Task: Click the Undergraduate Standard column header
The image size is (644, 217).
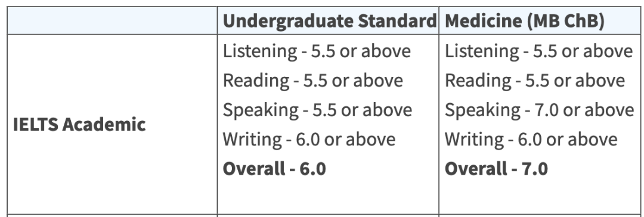Action: [329, 21]
